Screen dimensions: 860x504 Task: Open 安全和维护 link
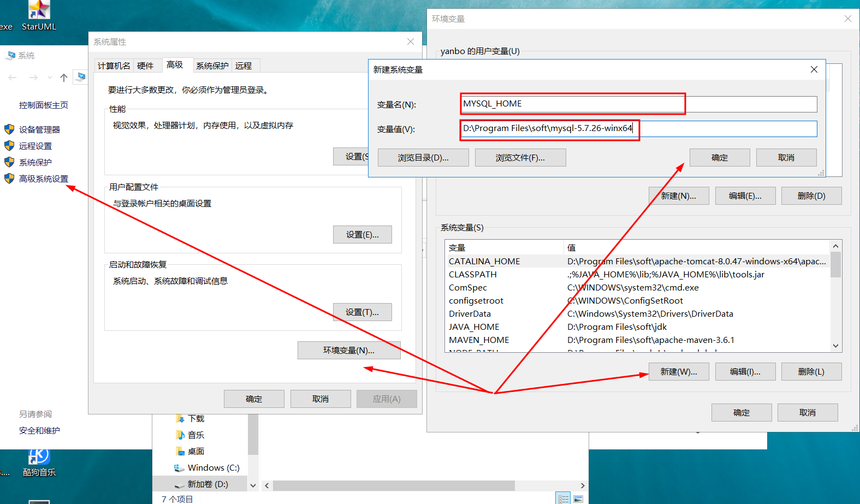[x=39, y=430]
